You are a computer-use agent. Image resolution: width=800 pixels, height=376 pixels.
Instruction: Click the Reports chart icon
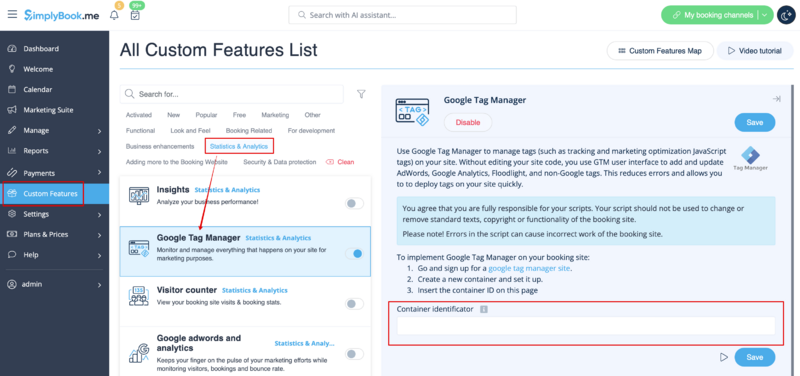click(x=12, y=151)
